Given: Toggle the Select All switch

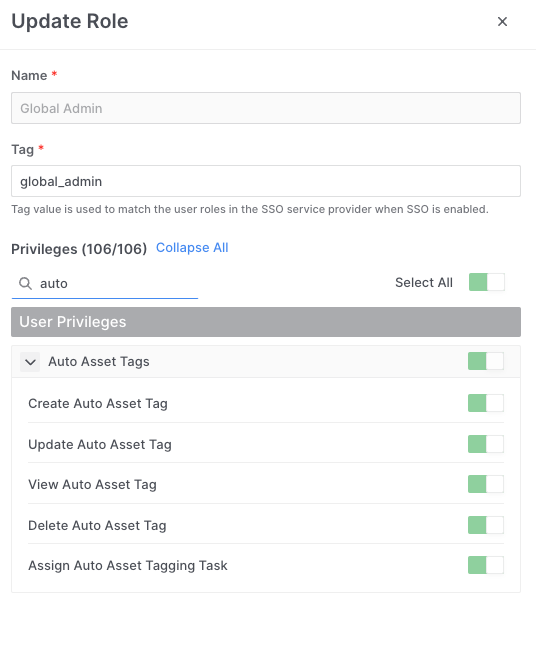Looking at the screenshot, I should pyautogui.click(x=487, y=282).
